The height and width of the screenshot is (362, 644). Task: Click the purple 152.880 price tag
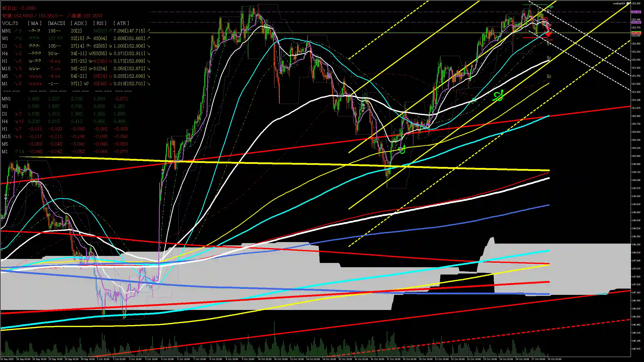click(x=636, y=22)
